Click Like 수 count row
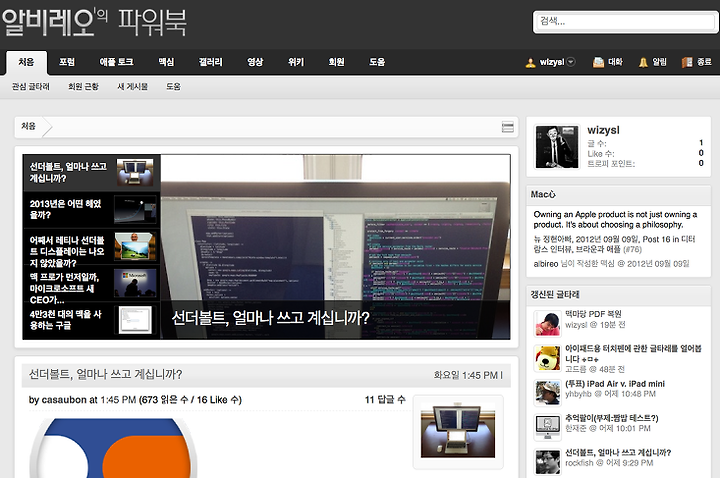 pos(645,153)
